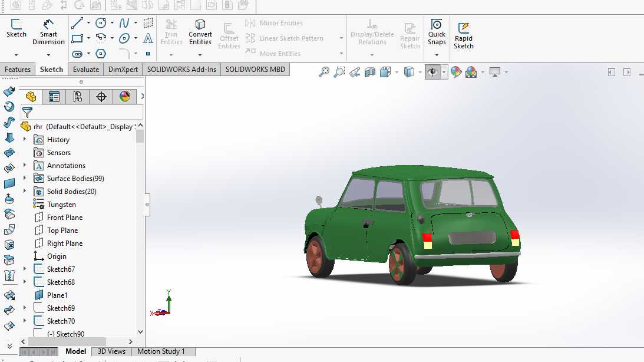Open Hide/Show Items dropdown arrow
Viewport: 644px width, 362px height.
click(444, 73)
